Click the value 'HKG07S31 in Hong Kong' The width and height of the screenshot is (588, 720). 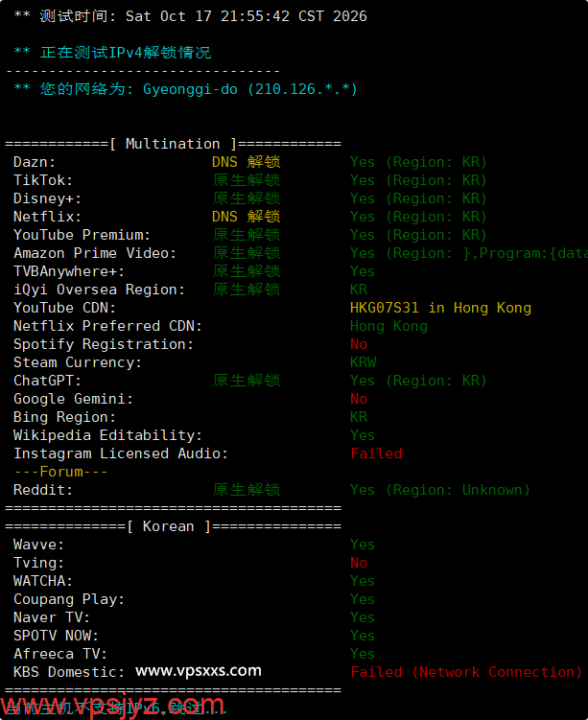click(440, 308)
